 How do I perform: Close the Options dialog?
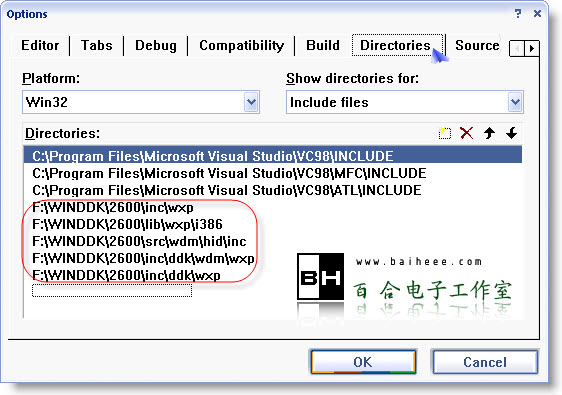pos(537,14)
